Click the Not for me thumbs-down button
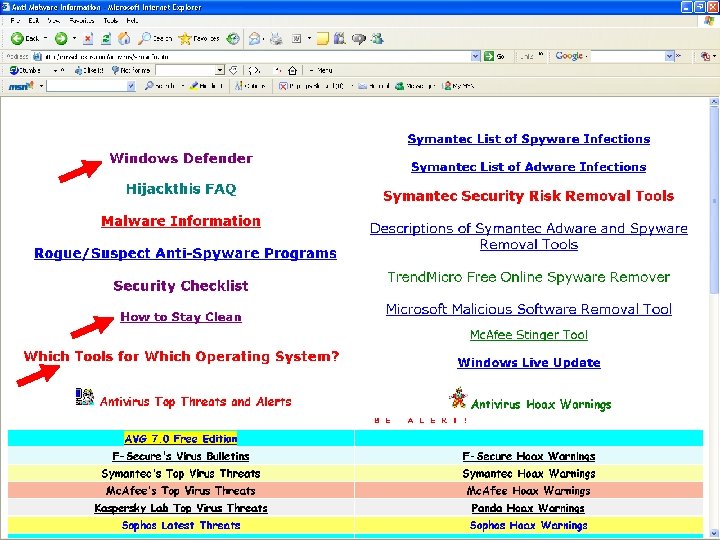 131,70
